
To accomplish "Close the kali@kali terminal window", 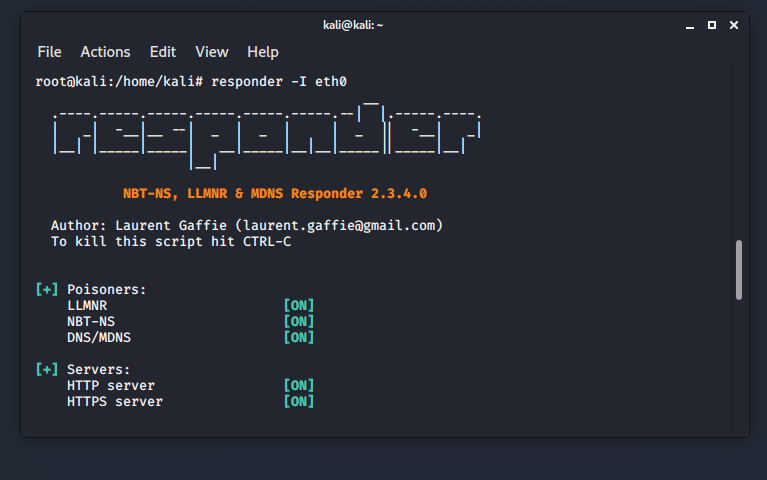I will click(x=733, y=24).
